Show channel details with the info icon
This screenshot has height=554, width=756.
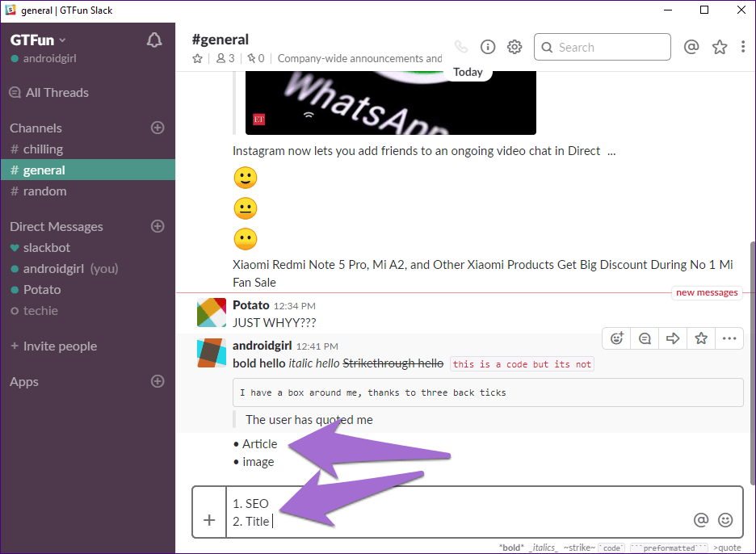pyautogui.click(x=488, y=47)
